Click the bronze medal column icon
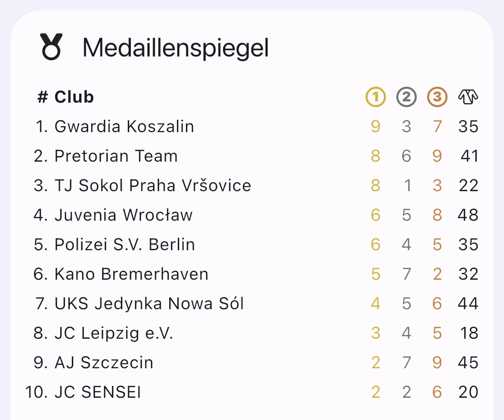This screenshot has width=504, height=420. 437,97
